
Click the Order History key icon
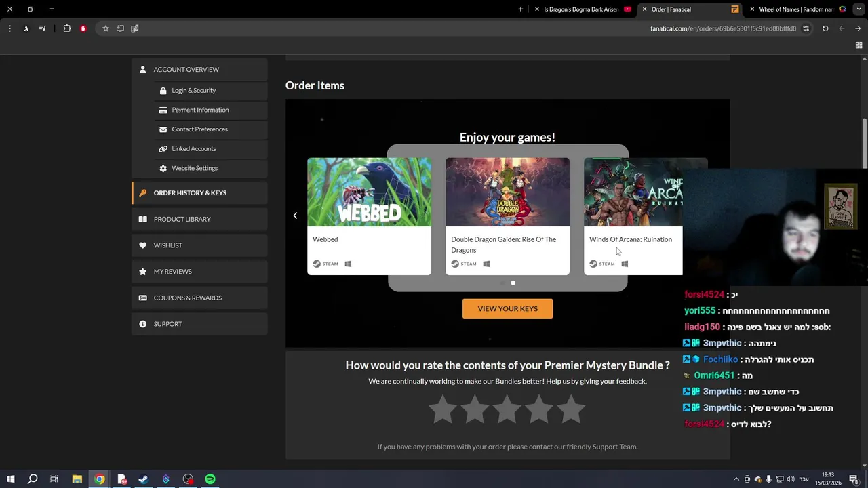coord(142,192)
